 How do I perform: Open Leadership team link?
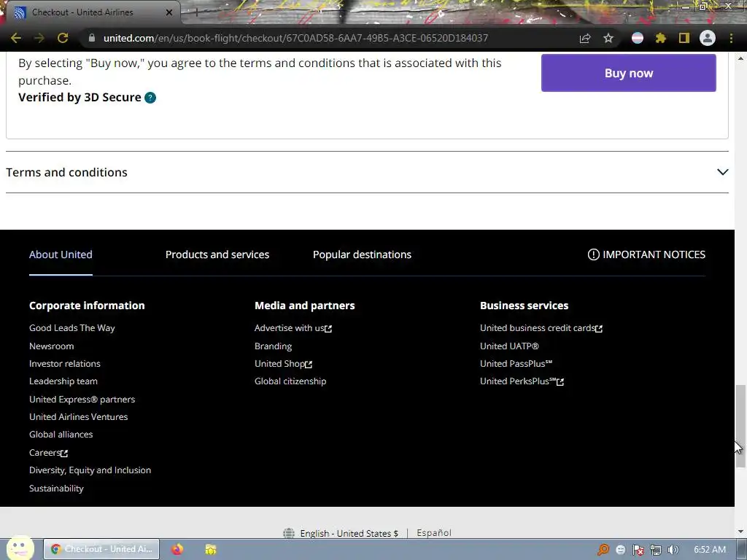(x=63, y=381)
